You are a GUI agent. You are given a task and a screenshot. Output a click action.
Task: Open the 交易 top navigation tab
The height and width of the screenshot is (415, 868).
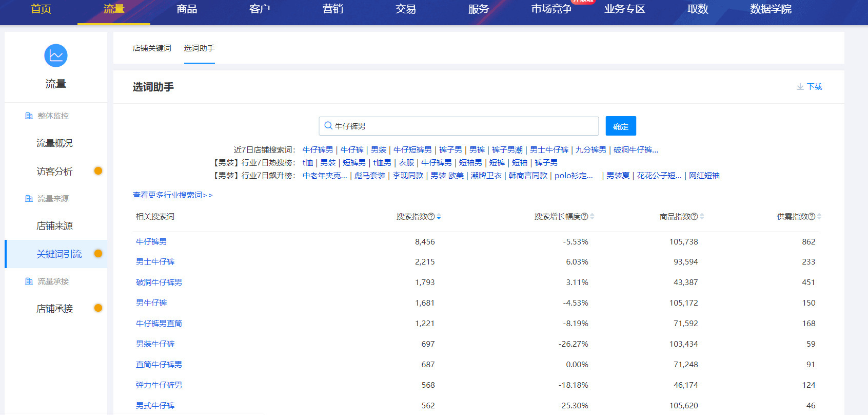coord(406,9)
